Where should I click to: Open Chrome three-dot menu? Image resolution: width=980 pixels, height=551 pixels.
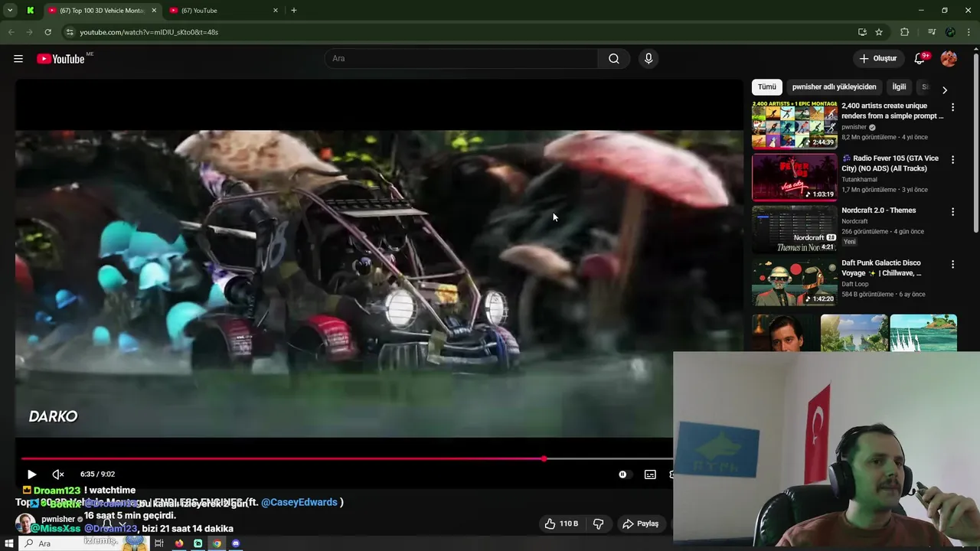(x=969, y=32)
